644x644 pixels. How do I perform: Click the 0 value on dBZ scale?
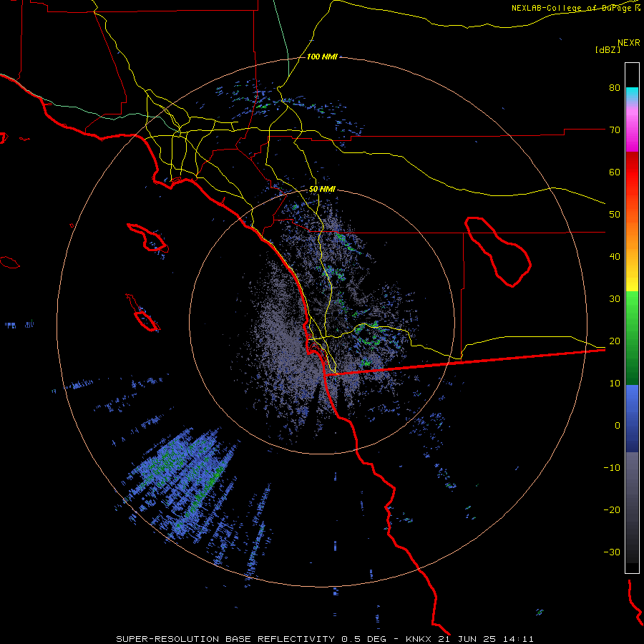618,426
